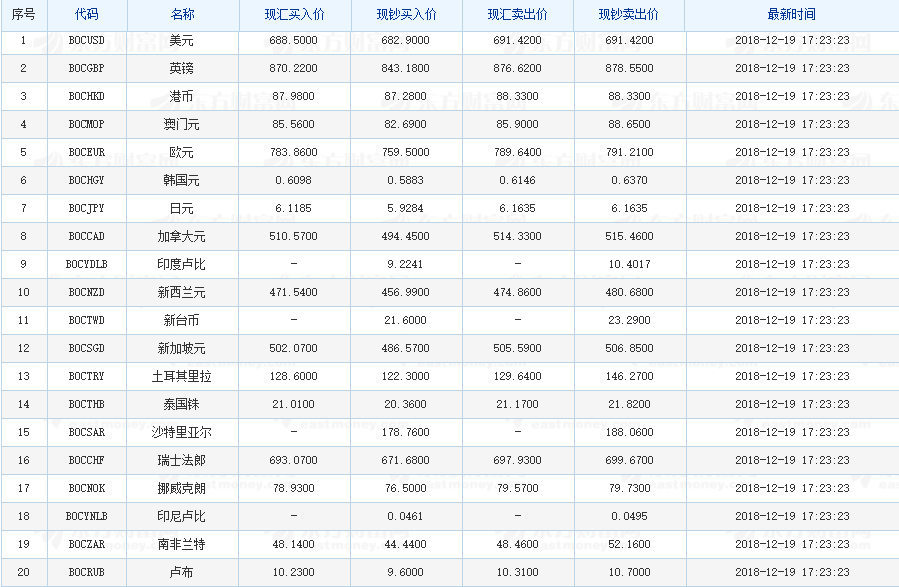899x587 pixels.
Task: Select the BOCMOP code cell
Action: (87, 124)
